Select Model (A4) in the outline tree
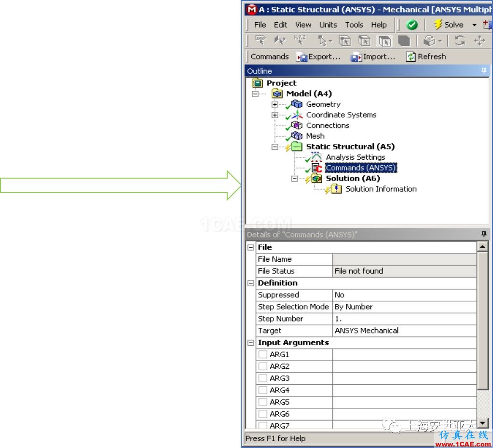The height and width of the screenshot is (448, 493). point(309,94)
